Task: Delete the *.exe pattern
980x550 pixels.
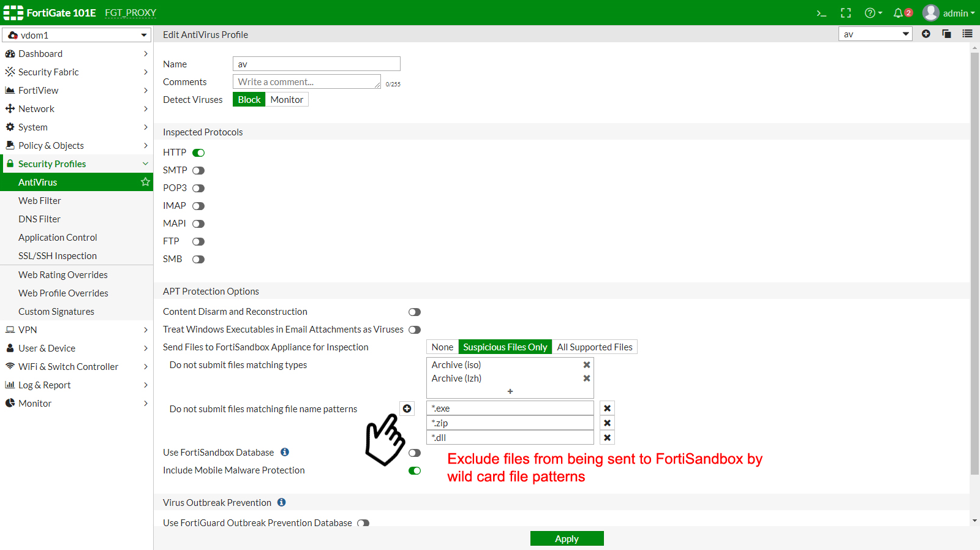Action: pyautogui.click(x=607, y=409)
